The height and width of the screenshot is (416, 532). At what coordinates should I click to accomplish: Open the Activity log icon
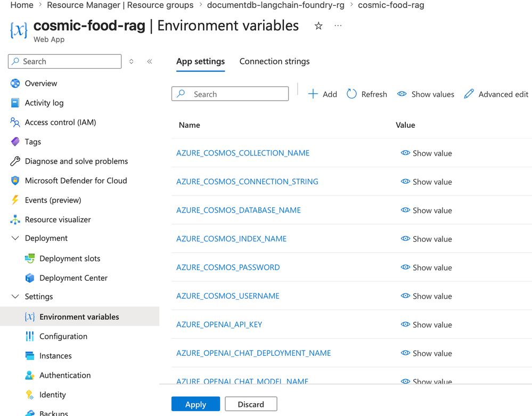tap(15, 103)
